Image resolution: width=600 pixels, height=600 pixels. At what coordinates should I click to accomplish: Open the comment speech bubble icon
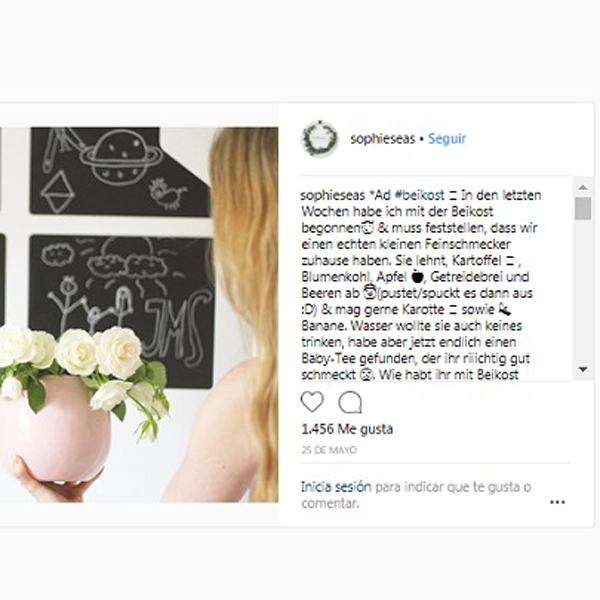tap(350, 402)
